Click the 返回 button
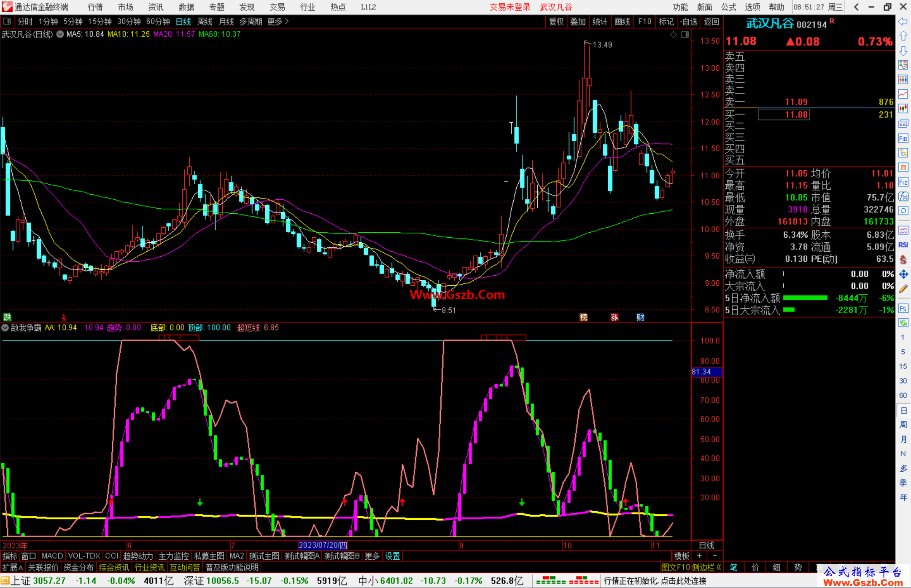This screenshot has height=588, width=911. [x=712, y=21]
